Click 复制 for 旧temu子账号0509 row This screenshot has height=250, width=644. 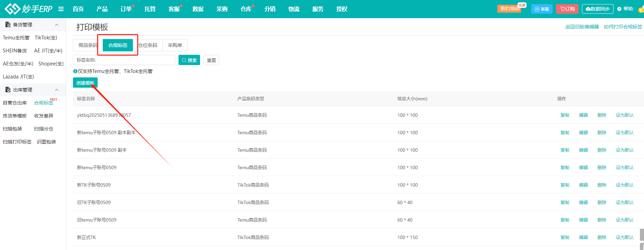(x=565, y=220)
